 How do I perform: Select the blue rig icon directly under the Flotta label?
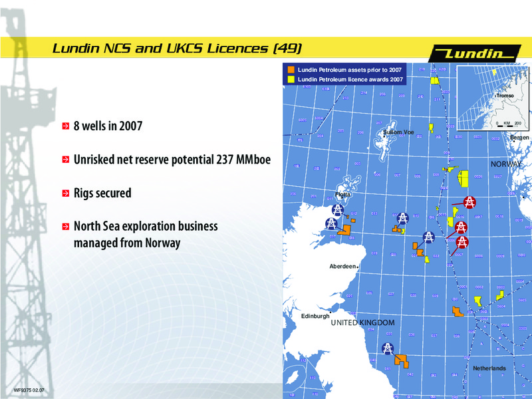(x=338, y=210)
